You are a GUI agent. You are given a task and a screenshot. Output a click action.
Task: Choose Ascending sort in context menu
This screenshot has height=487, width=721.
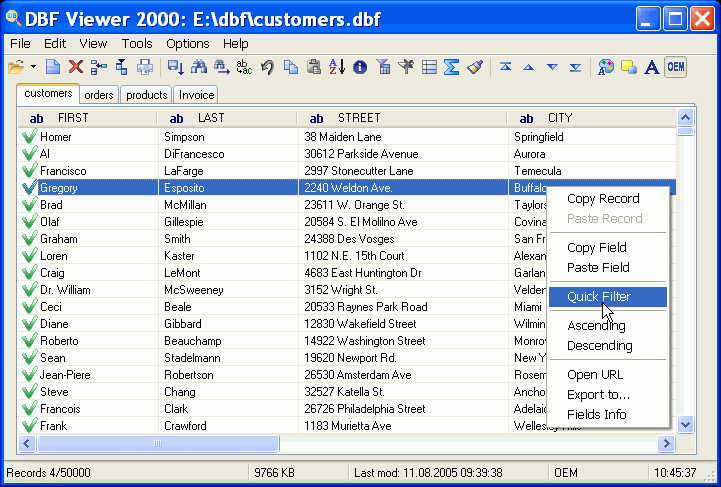point(607,326)
